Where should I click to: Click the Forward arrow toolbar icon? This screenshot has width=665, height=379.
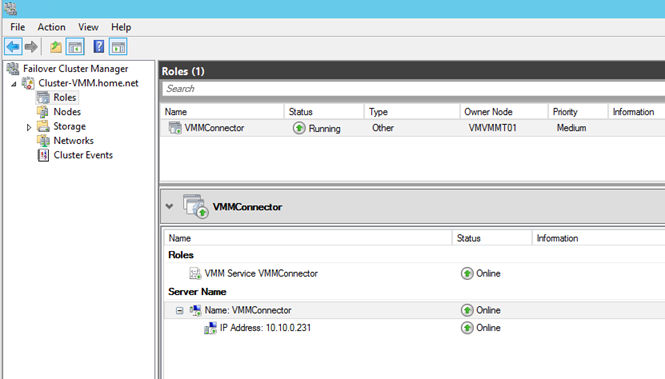[x=31, y=47]
